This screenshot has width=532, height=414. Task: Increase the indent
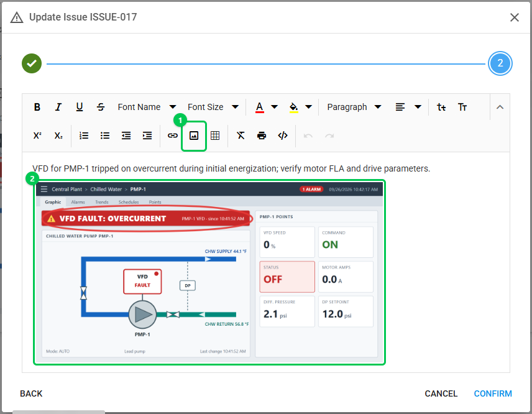(147, 136)
